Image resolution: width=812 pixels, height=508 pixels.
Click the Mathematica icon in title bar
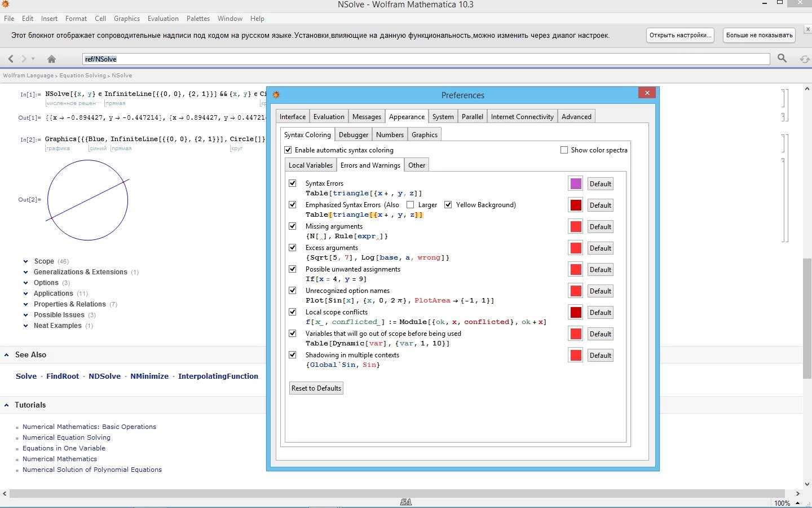click(x=5, y=5)
